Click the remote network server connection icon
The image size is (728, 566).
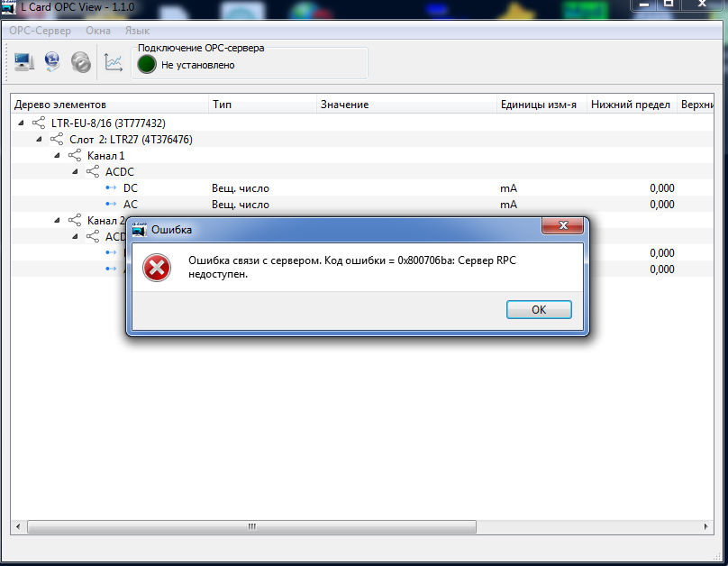pos(52,62)
